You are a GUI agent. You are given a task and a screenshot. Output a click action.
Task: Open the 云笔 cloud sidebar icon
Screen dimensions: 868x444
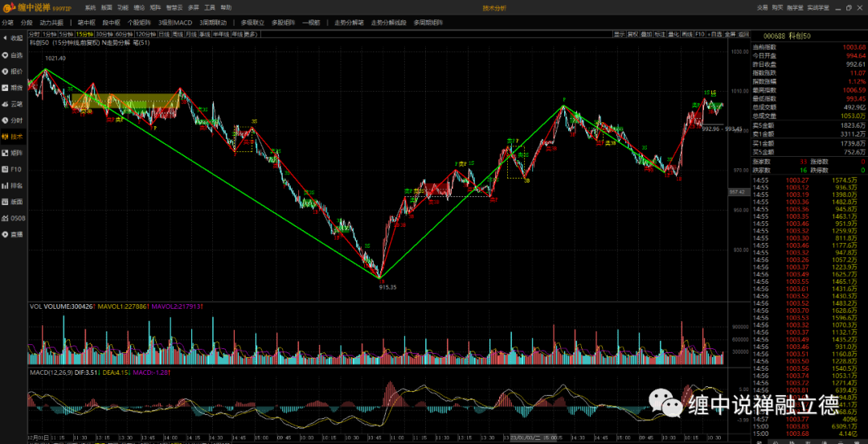pos(12,104)
